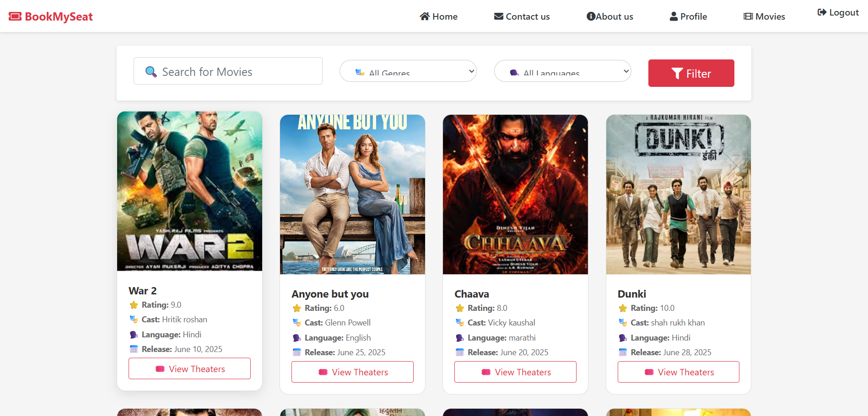Click the masks icon by Hritik roshan

134,320
